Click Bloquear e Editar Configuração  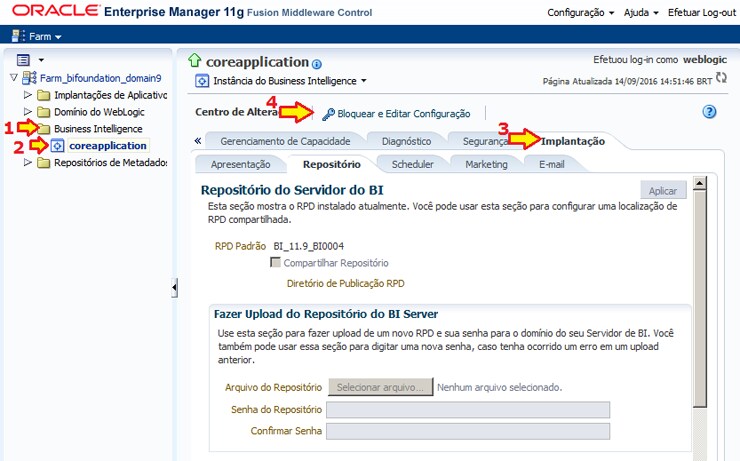coord(404,114)
